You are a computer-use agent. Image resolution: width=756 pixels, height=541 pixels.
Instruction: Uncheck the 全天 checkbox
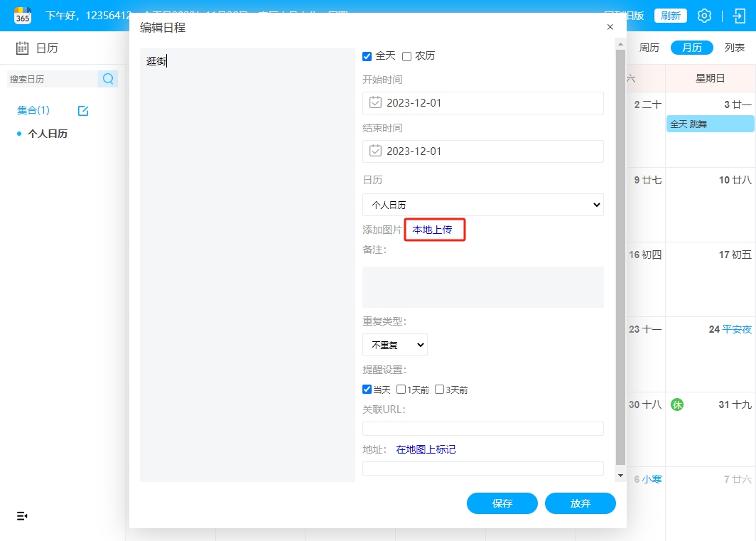pyautogui.click(x=367, y=56)
